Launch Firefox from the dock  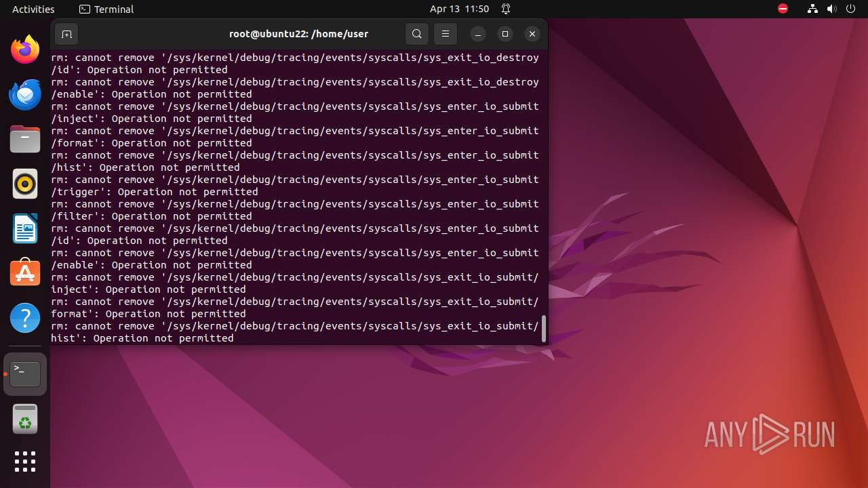[25, 49]
